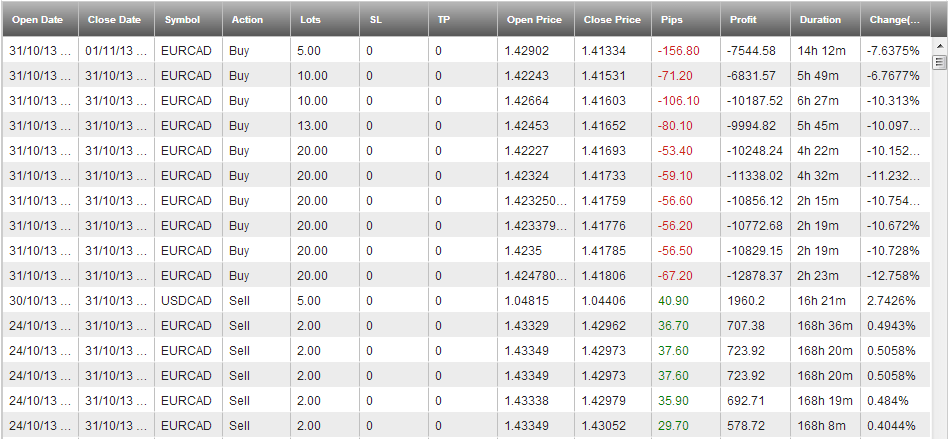Select close price 1.42979
The height and width of the screenshot is (439, 949).
(604, 400)
